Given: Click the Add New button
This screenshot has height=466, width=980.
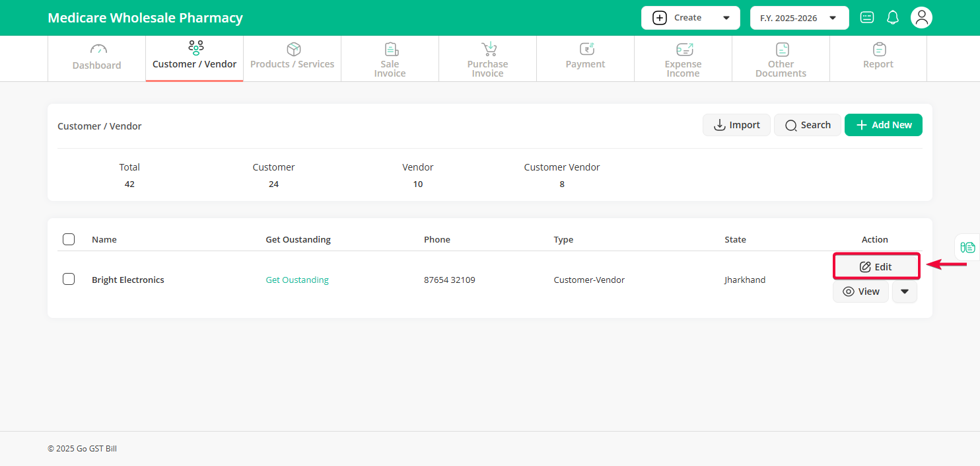Looking at the screenshot, I should [883, 125].
